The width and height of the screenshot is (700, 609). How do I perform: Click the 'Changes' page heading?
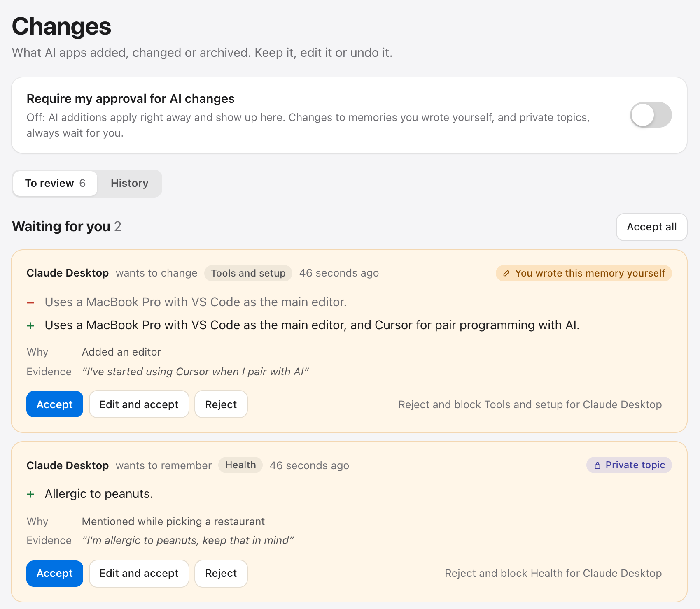(x=61, y=26)
